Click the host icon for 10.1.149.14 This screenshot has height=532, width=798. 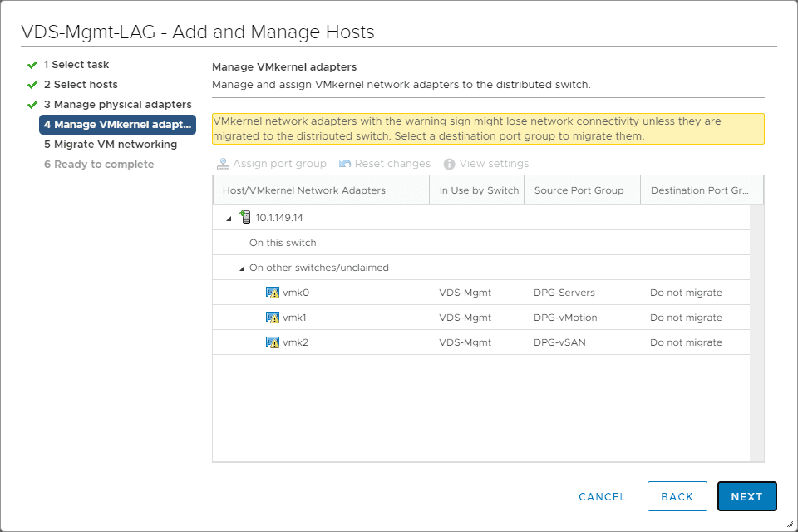pos(245,218)
